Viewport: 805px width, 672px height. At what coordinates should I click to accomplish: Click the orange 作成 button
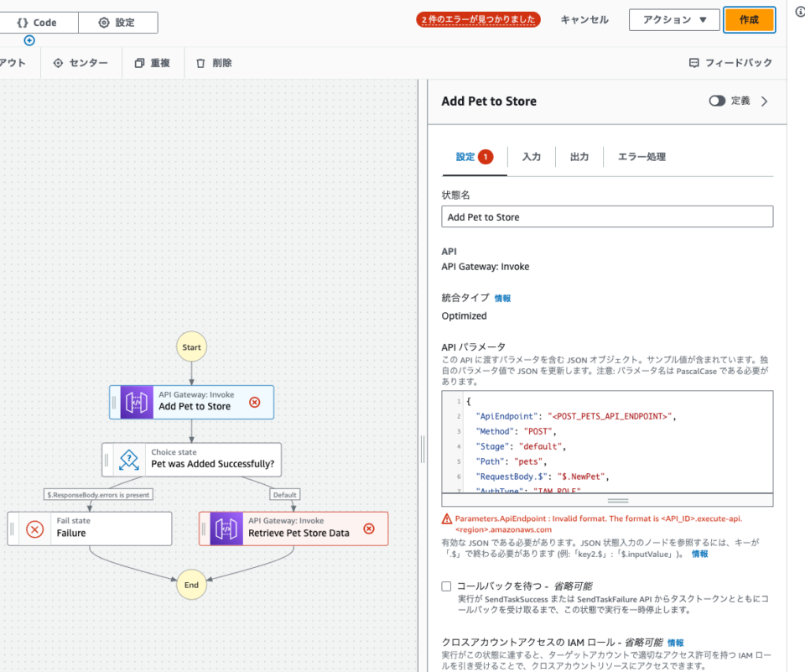pyautogui.click(x=749, y=19)
